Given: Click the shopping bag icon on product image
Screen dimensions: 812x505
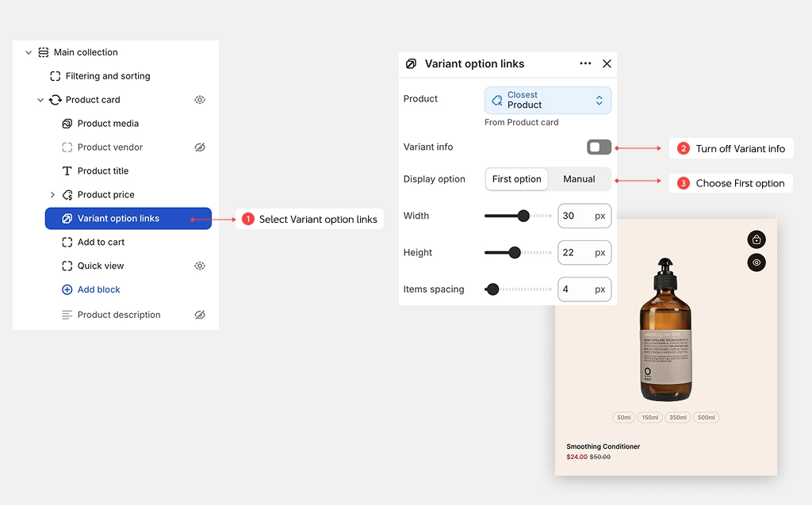Looking at the screenshot, I should pyautogui.click(x=756, y=239).
